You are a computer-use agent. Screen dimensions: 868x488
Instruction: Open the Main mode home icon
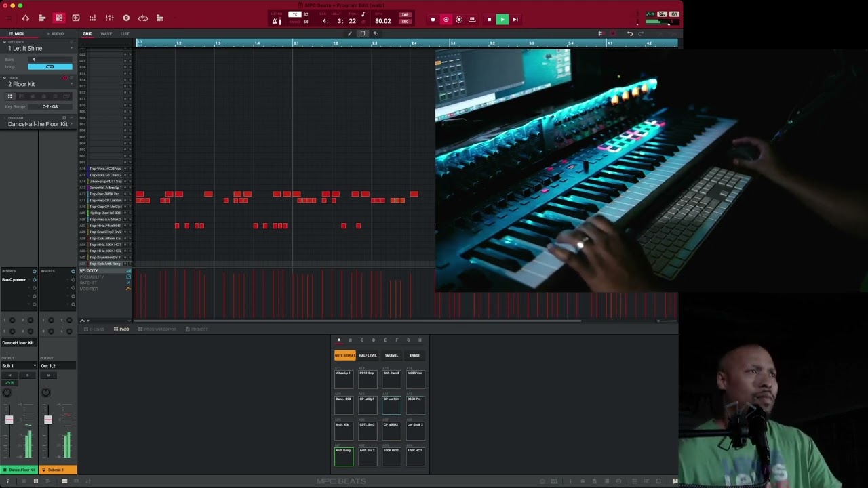tap(25, 18)
